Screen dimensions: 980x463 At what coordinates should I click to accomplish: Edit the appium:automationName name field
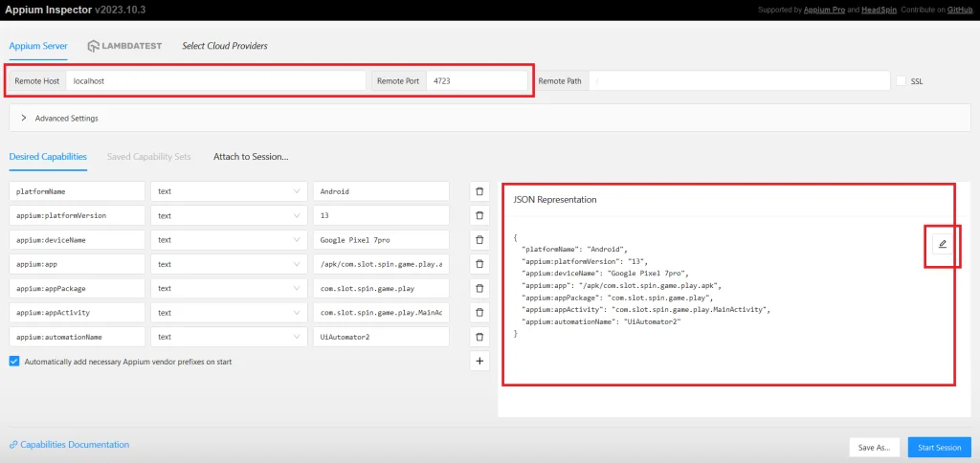pos(77,337)
